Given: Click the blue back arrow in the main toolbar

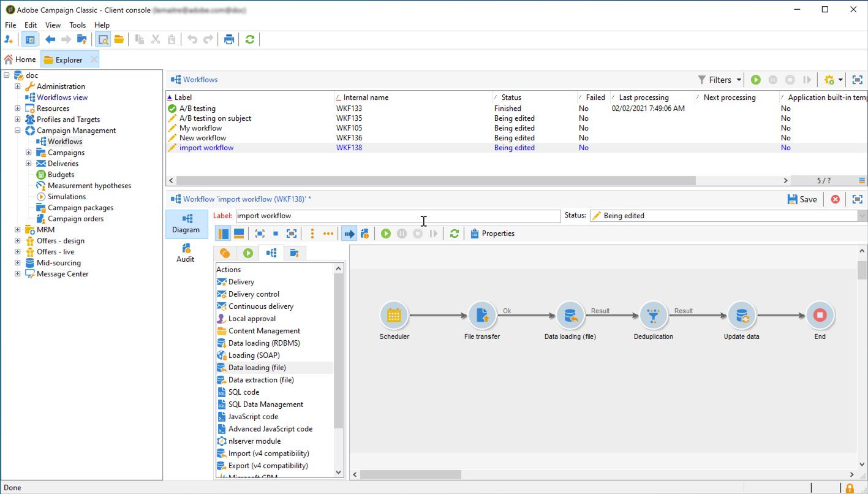Looking at the screenshot, I should [x=50, y=39].
